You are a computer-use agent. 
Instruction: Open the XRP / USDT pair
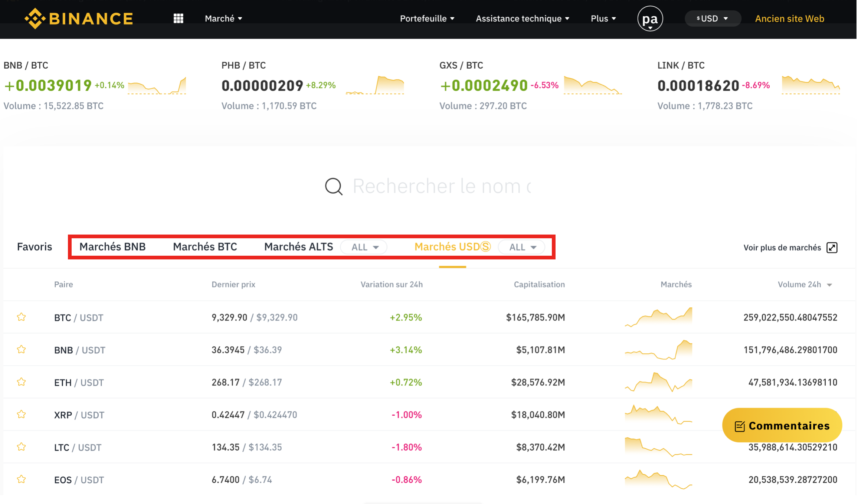[79, 415]
